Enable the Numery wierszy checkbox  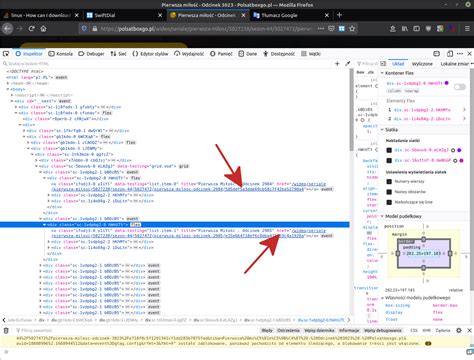click(389, 181)
